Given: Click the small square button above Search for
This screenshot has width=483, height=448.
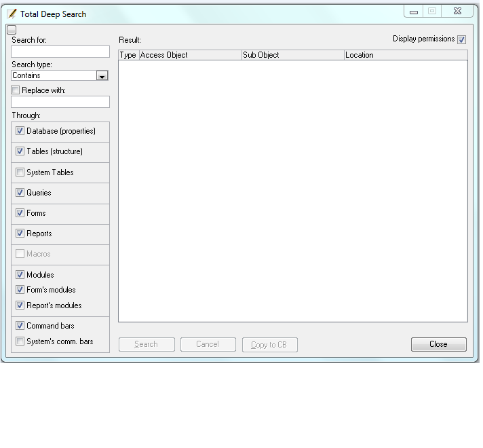Looking at the screenshot, I should [x=12, y=30].
